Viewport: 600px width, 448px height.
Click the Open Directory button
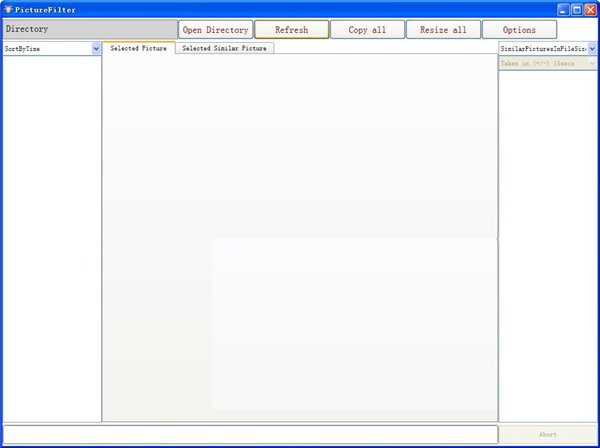[x=215, y=29]
